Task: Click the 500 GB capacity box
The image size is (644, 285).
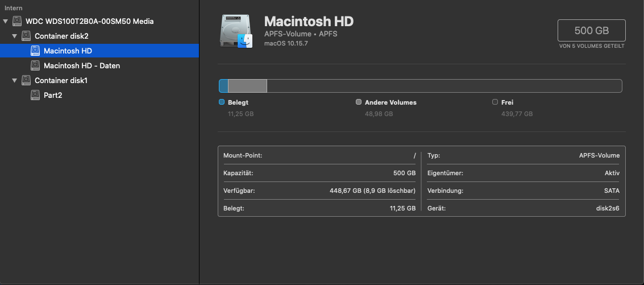Action: pyautogui.click(x=591, y=30)
